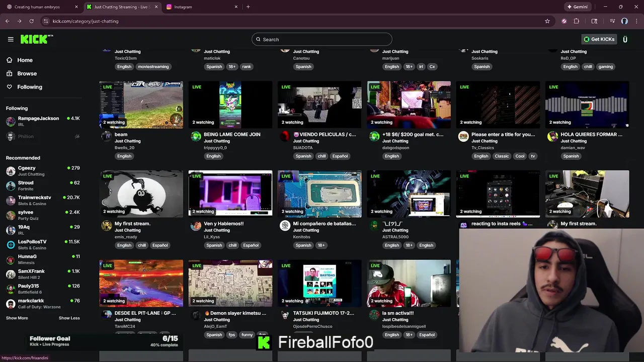The width and height of the screenshot is (644, 362).
Task: Select gaming tag under ReD_OP
Action: (606, 66)
